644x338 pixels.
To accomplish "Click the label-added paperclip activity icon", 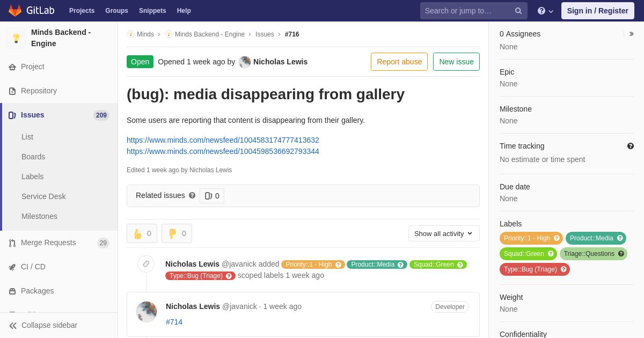I will click(x=146, y=264).
